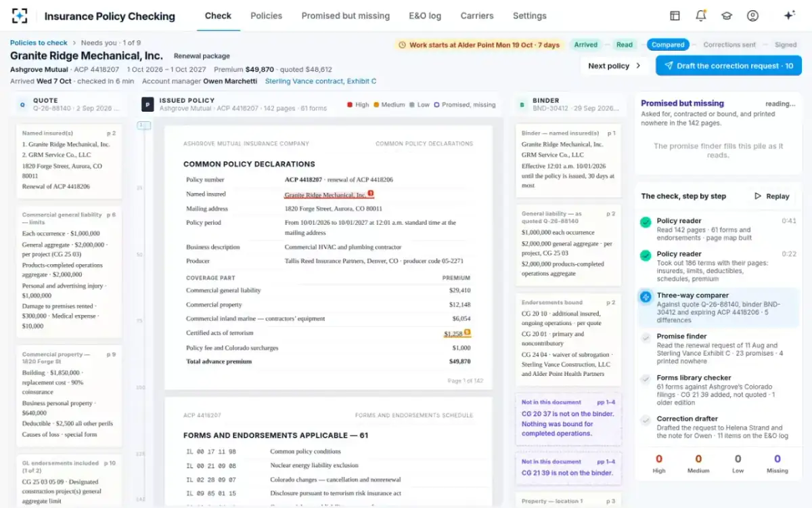Open the sparkle AI assistant icon
Screen dimensions: 812x508
tap(789, 16)
